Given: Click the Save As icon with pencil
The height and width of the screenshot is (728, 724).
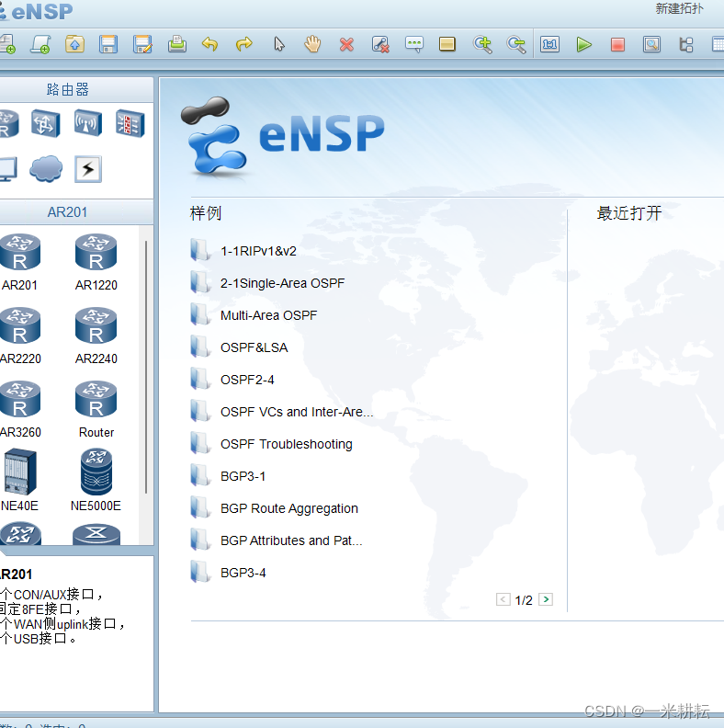Looking at the screenshot, I should pyautogui.click(x=142, y=44).
